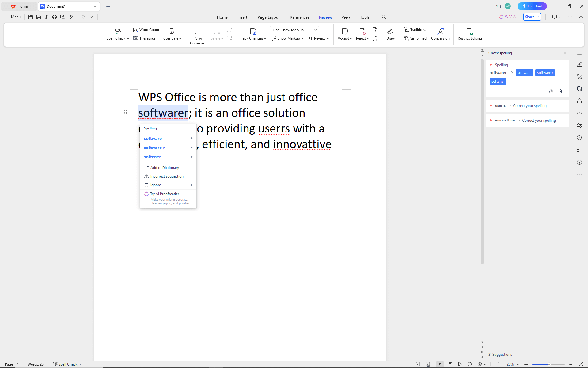Delete the softwarer suggestion via trash icon
The width and height of the screenshot is (588, 368).
pyautogui.click(x=560, y=91)
